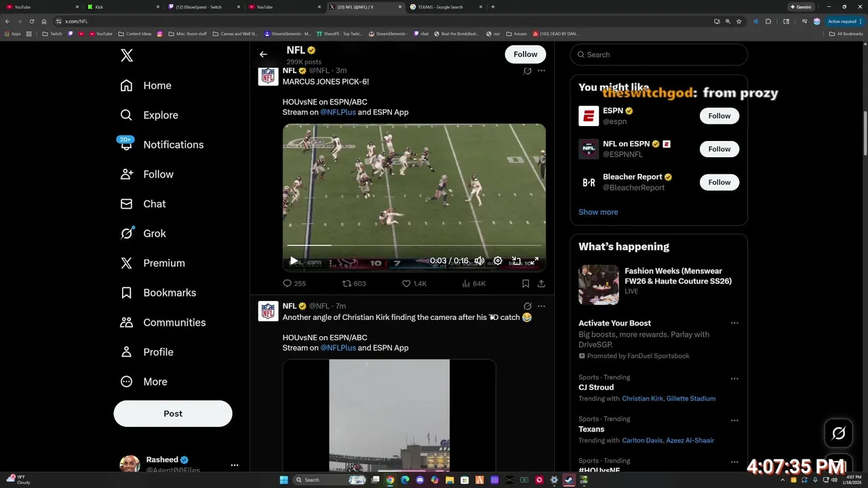Open more options on Marcus Jones post
This screenshot has width=868, height=488.
pos(541,70)
